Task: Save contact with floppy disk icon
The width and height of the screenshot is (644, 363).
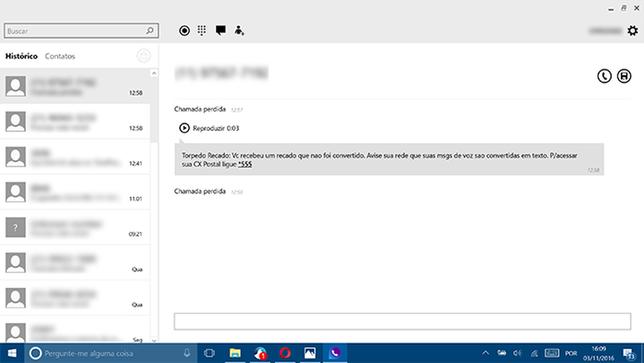Action: 624,76
